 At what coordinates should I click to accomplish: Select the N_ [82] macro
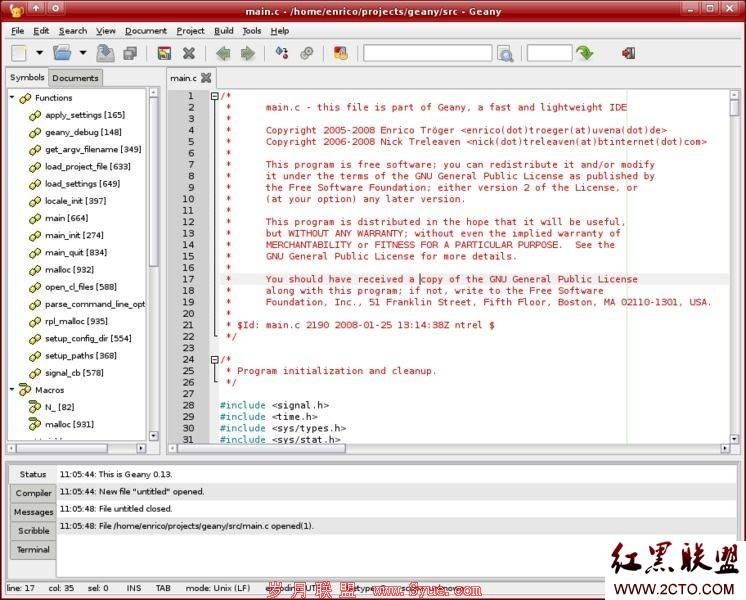[x=59, y=407]
